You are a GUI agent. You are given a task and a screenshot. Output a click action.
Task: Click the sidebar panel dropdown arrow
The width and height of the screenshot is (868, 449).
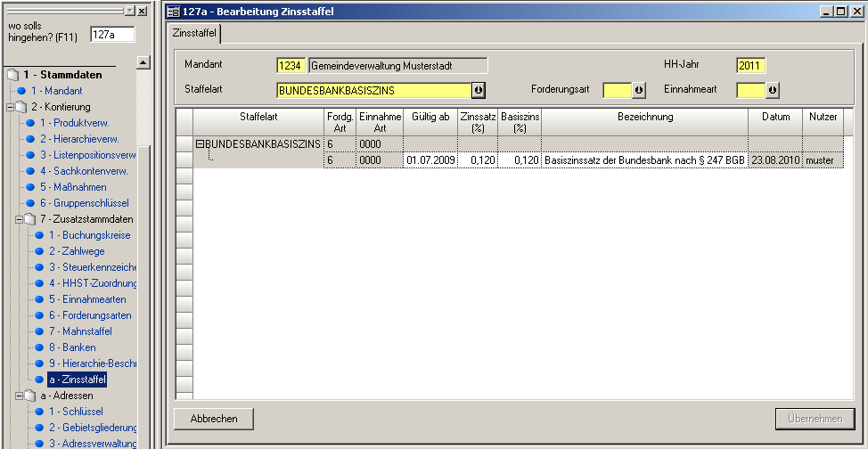pyautogui.click(x=130, y=11)
